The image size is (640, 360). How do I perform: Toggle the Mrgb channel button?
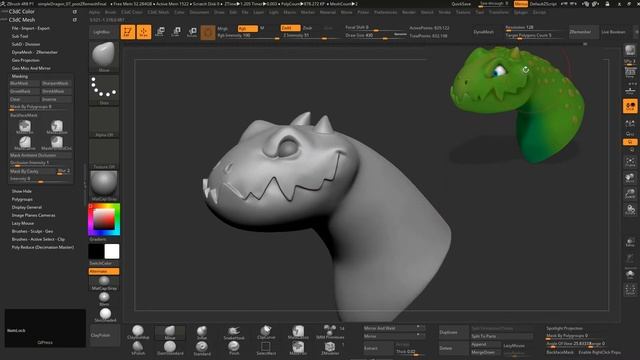pyautogui.click(x=223, y=28)
